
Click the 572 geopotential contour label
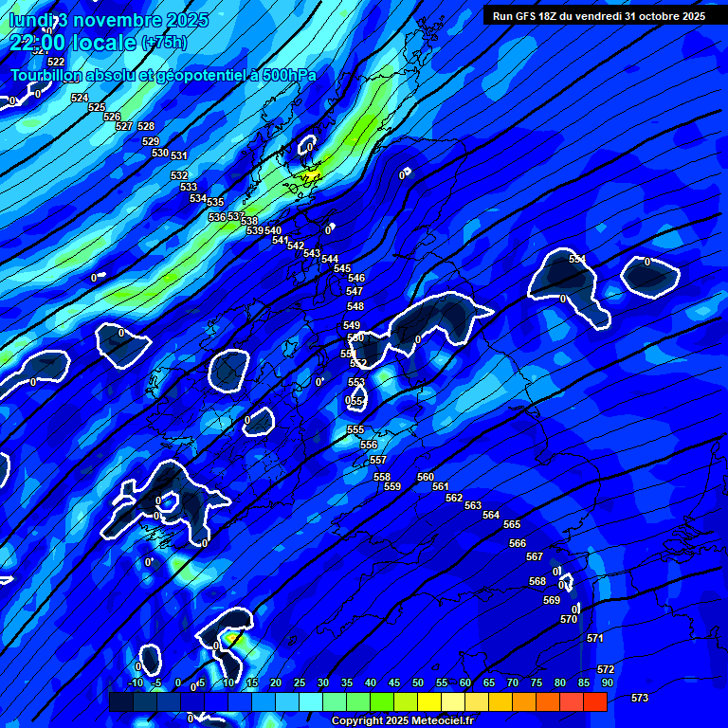(606, 669)
